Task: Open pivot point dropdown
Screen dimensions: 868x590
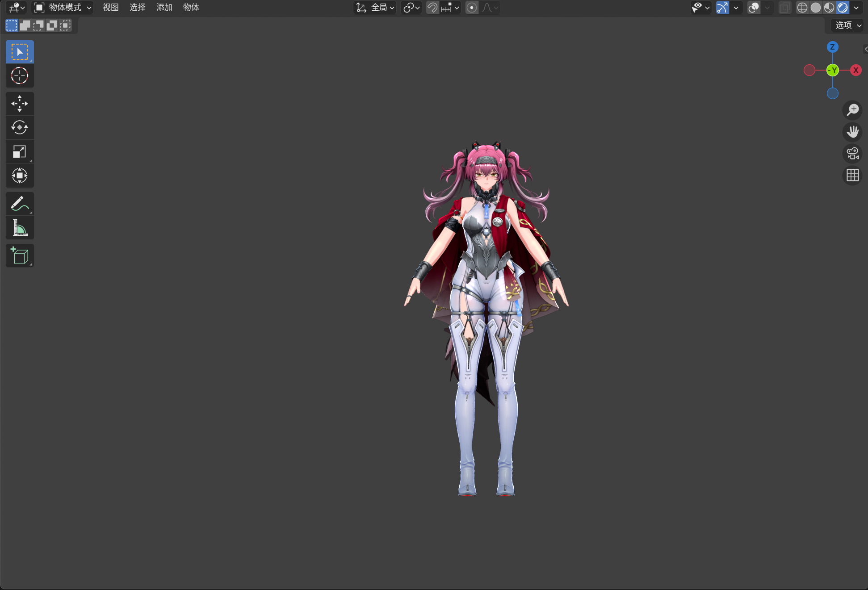Action: [x=411, y=8]
